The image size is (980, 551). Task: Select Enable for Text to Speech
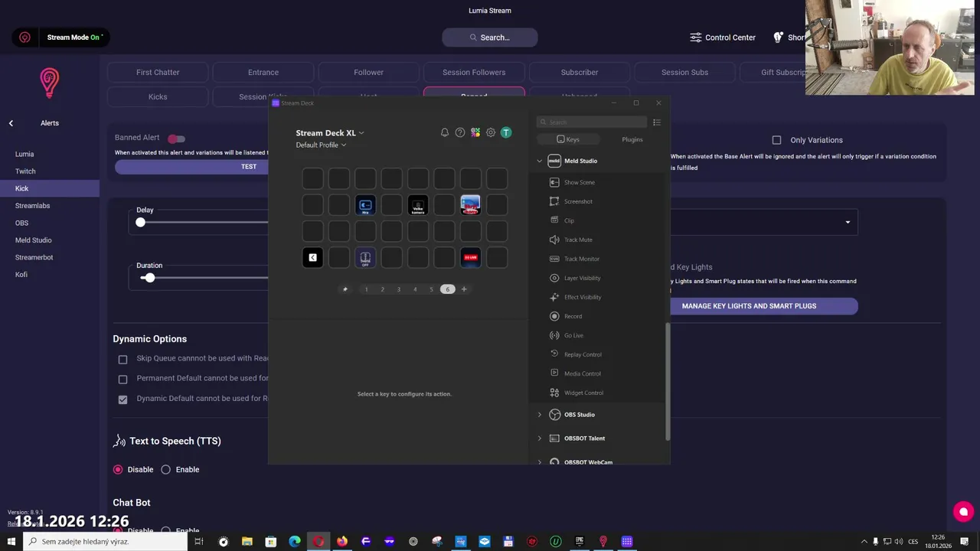click(165, 470)
